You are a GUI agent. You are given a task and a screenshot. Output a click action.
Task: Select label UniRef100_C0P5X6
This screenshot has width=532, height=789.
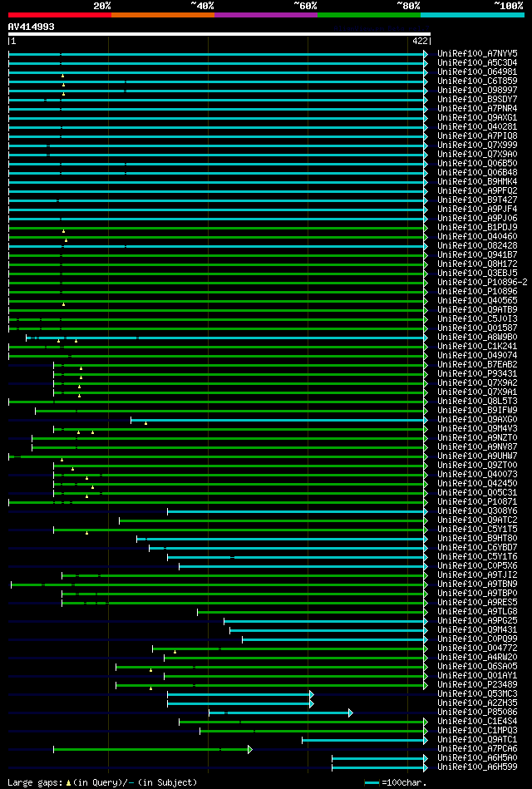478,565
